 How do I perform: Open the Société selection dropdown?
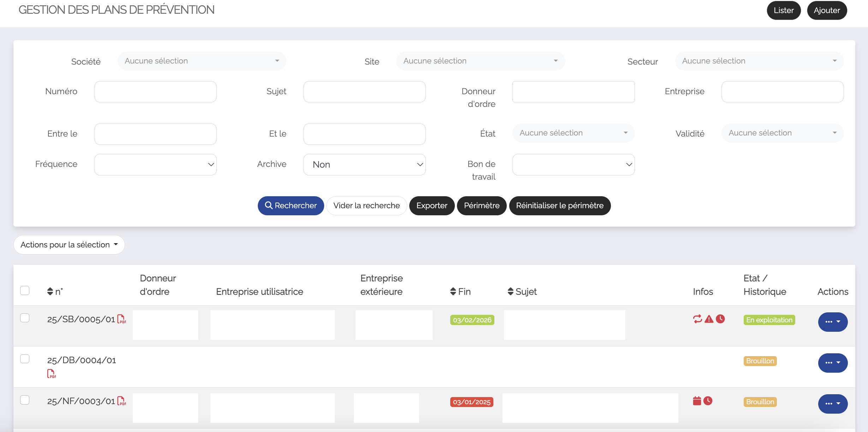point(202,61)
